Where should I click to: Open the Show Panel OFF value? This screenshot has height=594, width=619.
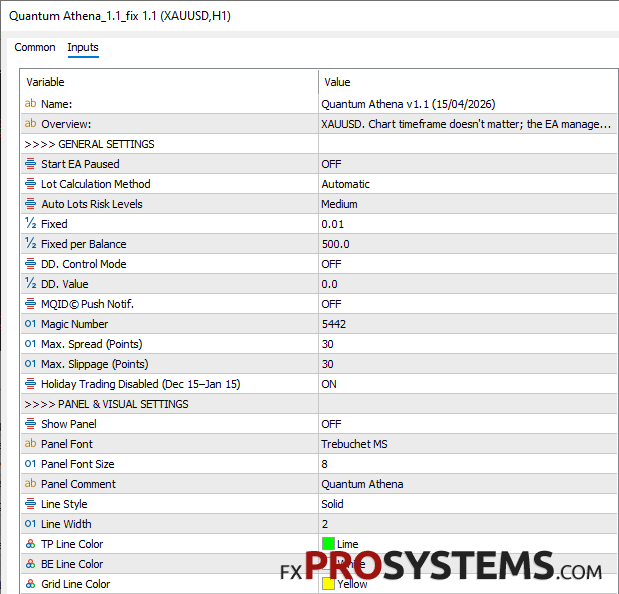click(x=468, y=424)
